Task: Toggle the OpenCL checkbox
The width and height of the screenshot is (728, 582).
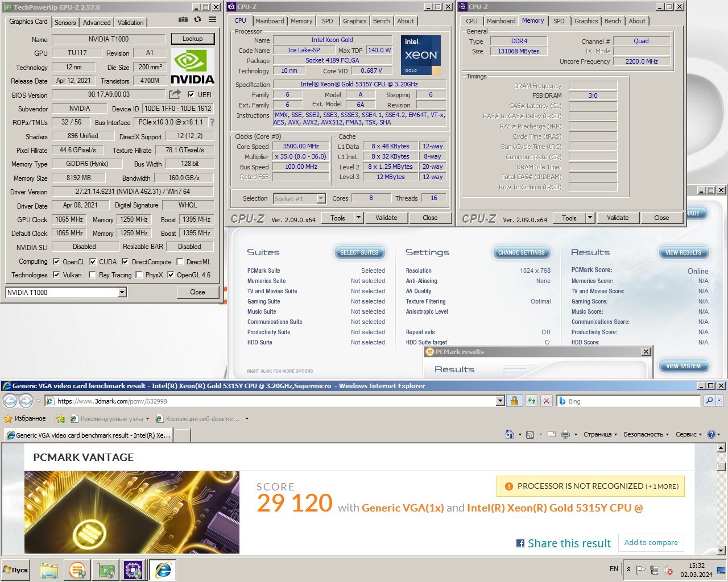Action: 56,262
